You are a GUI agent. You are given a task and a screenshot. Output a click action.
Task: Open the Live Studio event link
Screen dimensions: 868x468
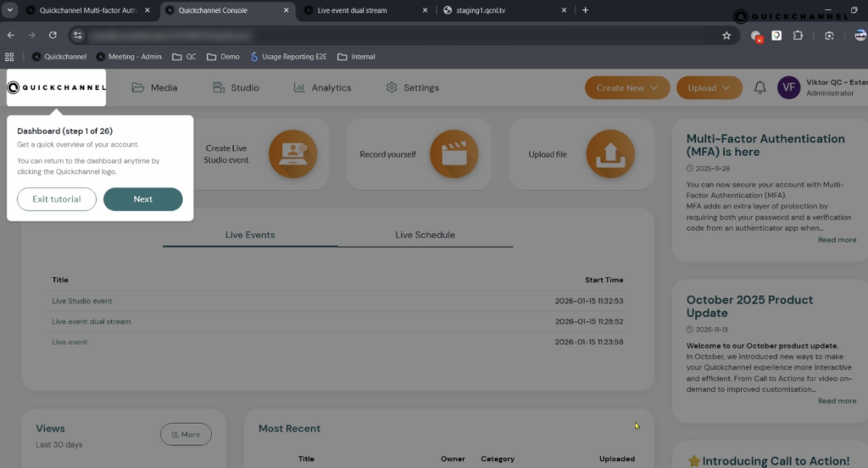pos(82,301)
